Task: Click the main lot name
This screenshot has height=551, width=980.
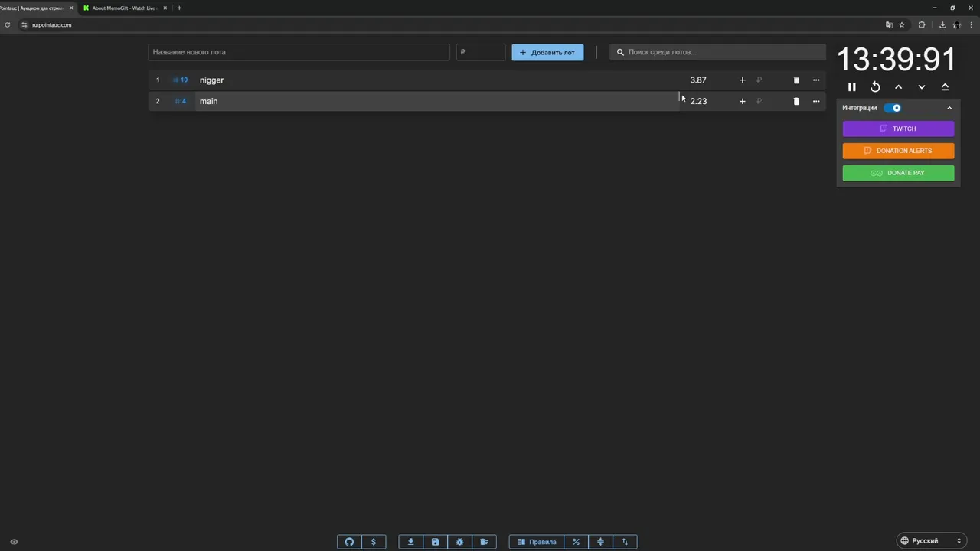Action: click(x=208, y=101)
